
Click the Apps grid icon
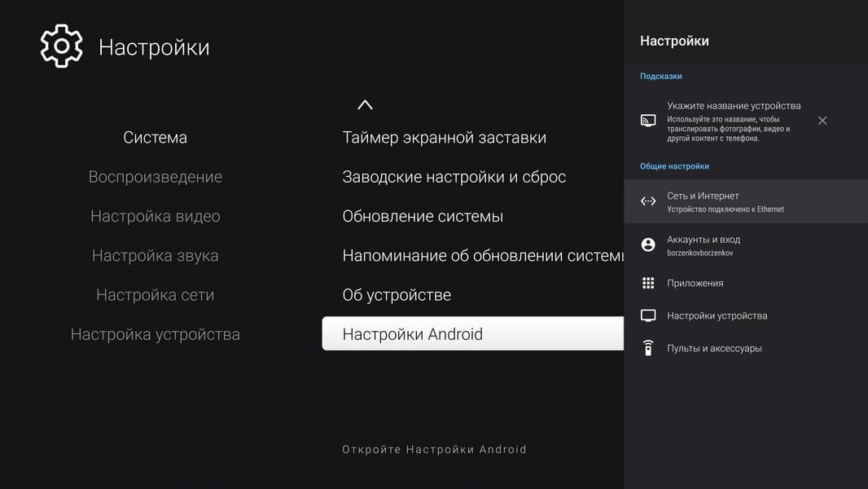(x=648, y=283)
